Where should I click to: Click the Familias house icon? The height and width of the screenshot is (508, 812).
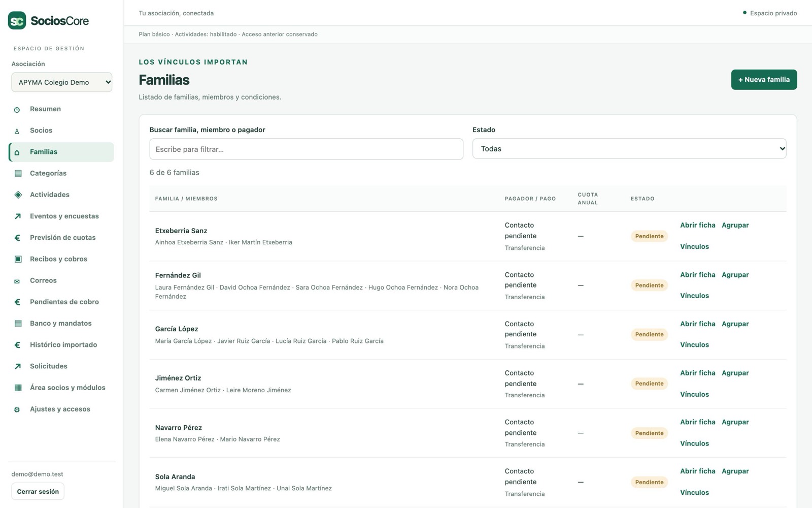[x=17, y=152]
